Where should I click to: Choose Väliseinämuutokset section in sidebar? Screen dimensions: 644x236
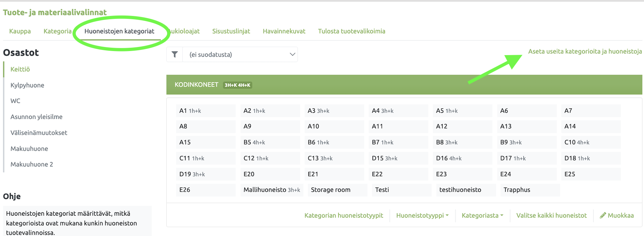(39, 133)
